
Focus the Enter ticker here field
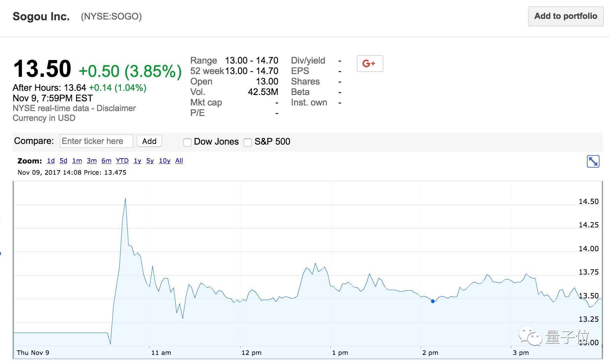coord(96,141)
